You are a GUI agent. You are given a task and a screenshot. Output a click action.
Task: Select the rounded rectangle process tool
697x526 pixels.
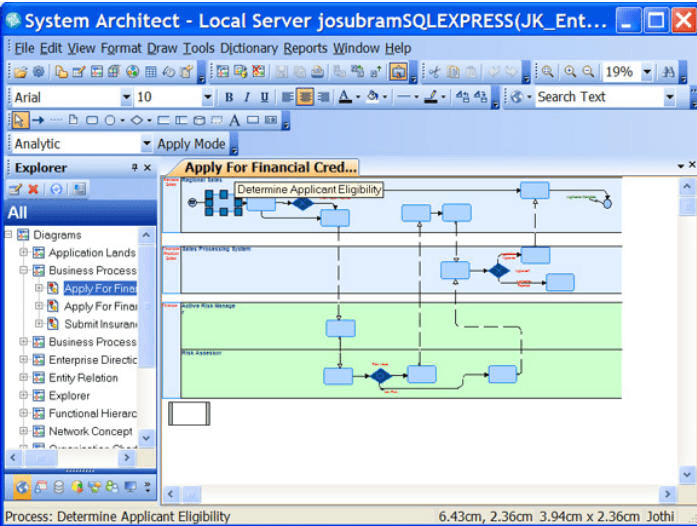pyautogui.click(x=92, y=120)
